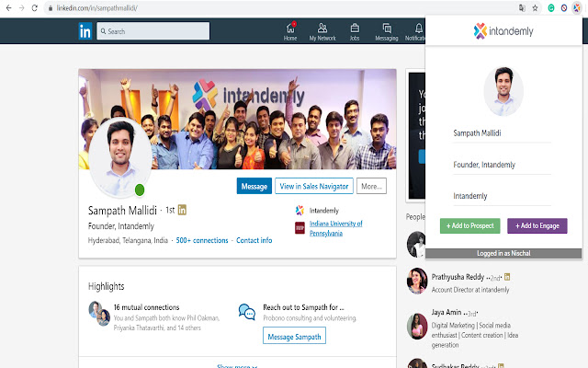588x368 pixels.
Task: Open the Grammarly extension icon
Action: (551, 8)
